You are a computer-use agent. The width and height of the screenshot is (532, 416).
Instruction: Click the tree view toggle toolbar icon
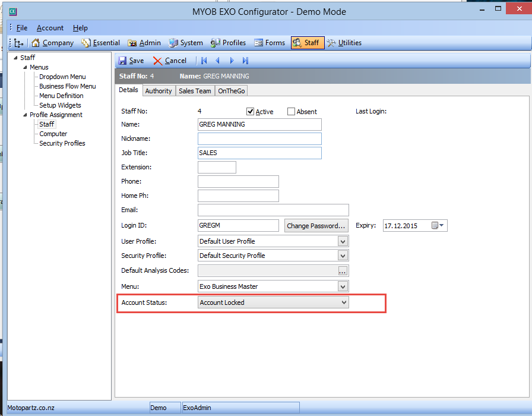point(19,43)
